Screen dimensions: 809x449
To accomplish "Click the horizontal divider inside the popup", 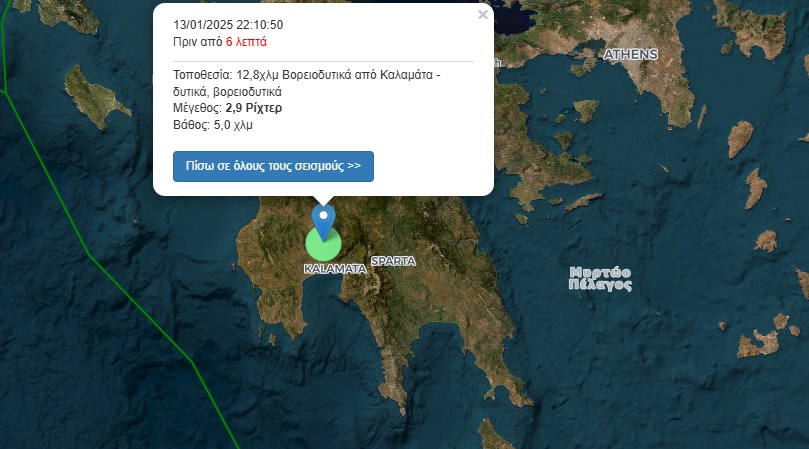I will click(x=323, y=61).
